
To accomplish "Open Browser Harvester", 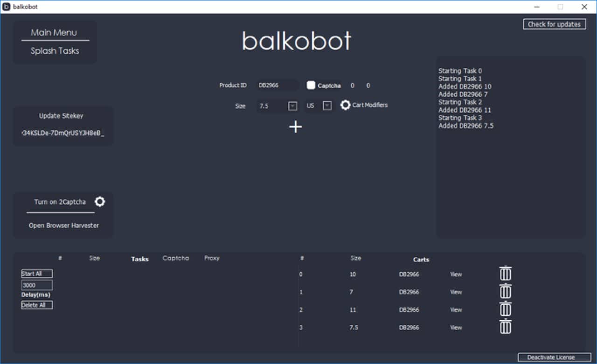I will tap(64, 225).
